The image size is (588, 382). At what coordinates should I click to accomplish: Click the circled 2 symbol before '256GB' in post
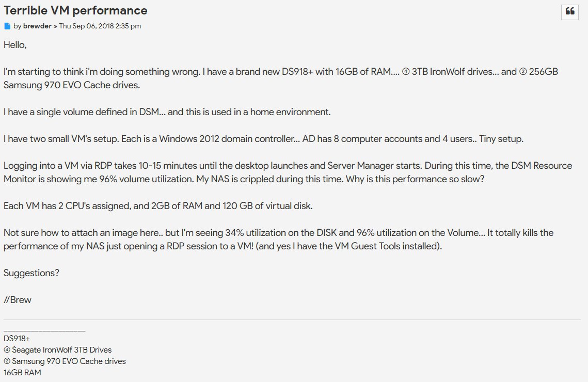(523, 72)
